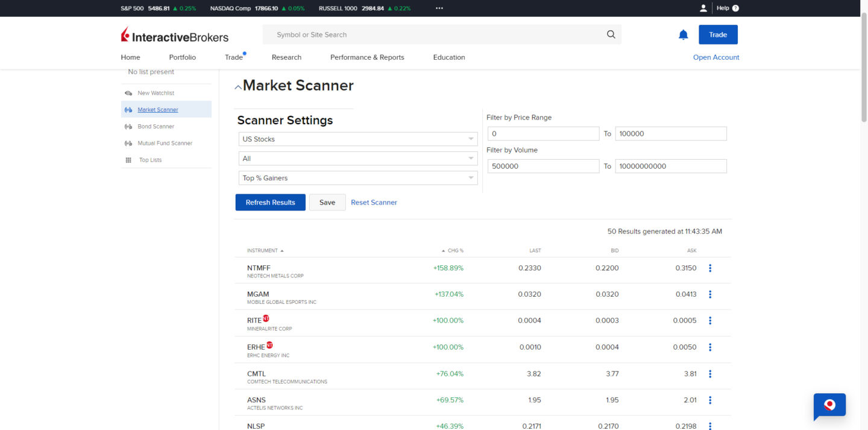Screen dimensions: 868x430
Task: Click the notification bell icon
Action: [683, 35]
